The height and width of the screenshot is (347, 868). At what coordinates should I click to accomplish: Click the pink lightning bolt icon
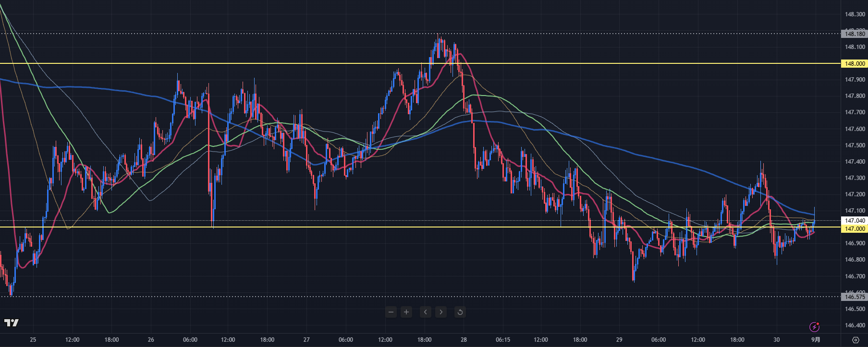(814, 327)
